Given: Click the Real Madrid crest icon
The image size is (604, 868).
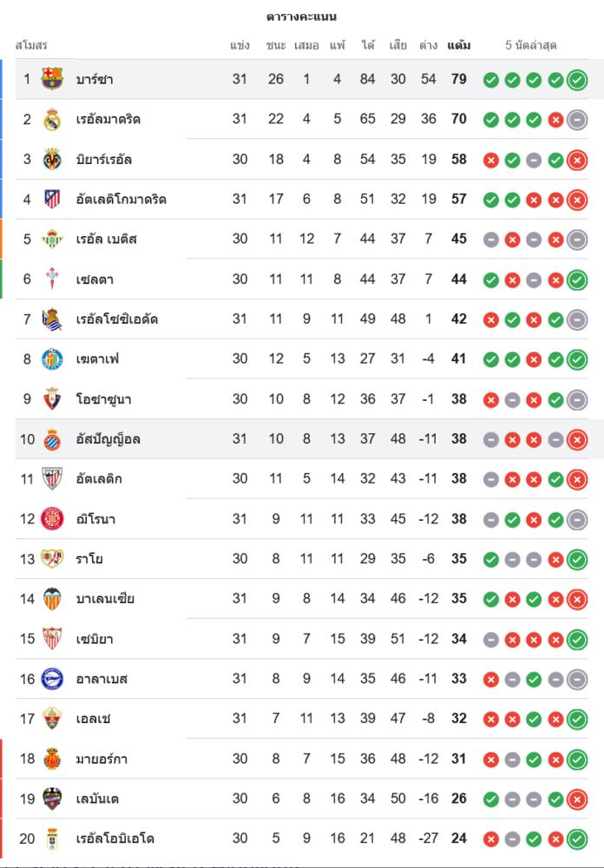Looking at the screenshot, I should tap(52, 120).
